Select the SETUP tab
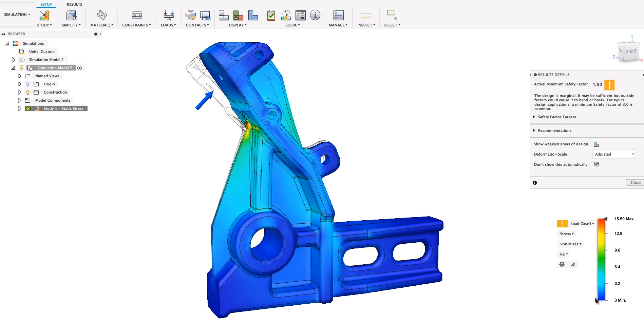The image size is (644, 325). pyautogui.click(x=46, y=4)
